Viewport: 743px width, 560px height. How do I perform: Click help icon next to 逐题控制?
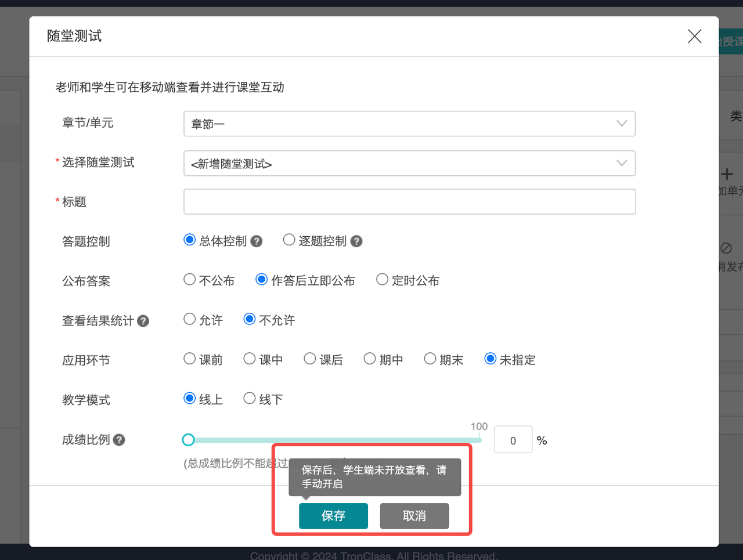pyautogui.click(x=356, y=241)
